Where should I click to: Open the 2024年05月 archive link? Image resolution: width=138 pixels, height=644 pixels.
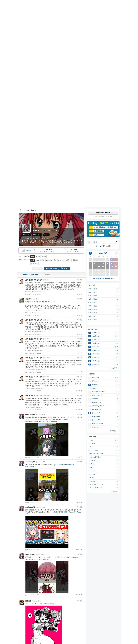(x=95, y=365)
